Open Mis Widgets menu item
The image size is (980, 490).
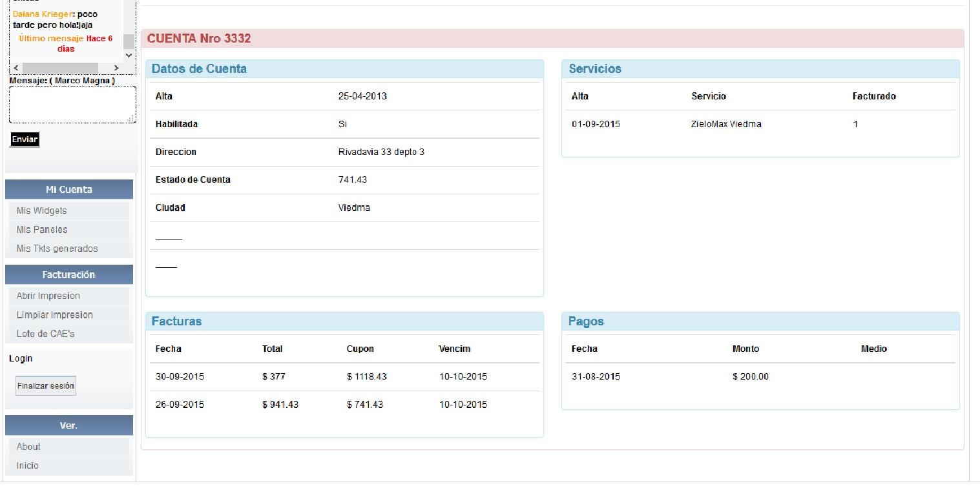42,210
